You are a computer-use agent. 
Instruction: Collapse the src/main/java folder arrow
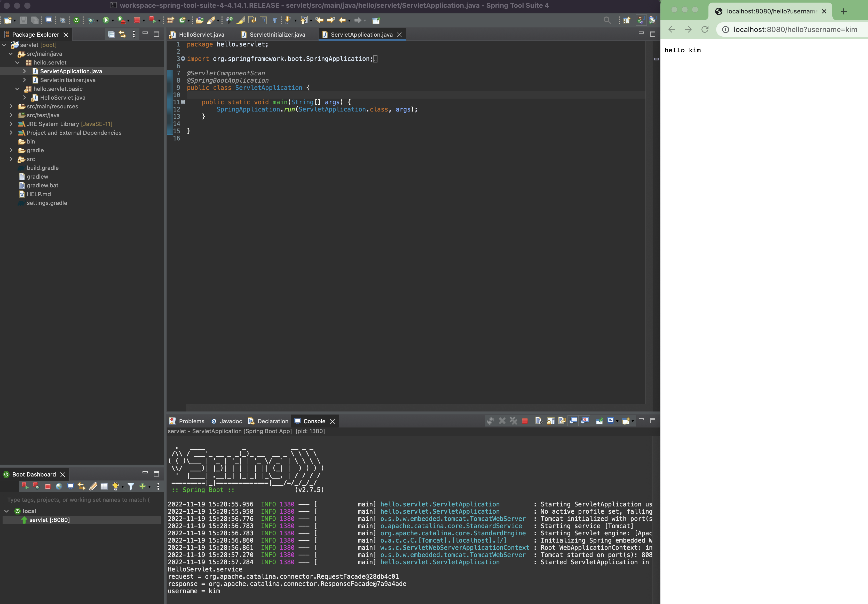11,54
